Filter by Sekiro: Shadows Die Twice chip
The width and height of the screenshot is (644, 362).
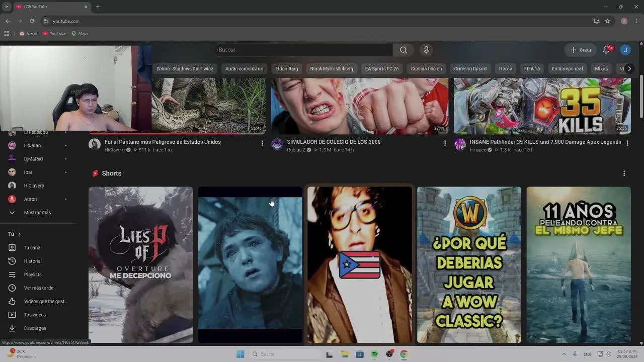point(185,69)
